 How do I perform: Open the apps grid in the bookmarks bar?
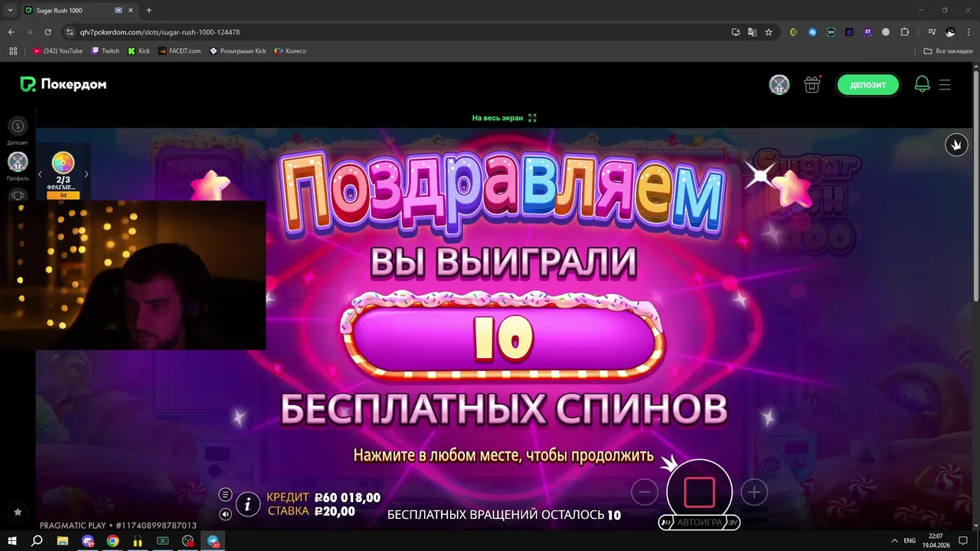[13, 51]
